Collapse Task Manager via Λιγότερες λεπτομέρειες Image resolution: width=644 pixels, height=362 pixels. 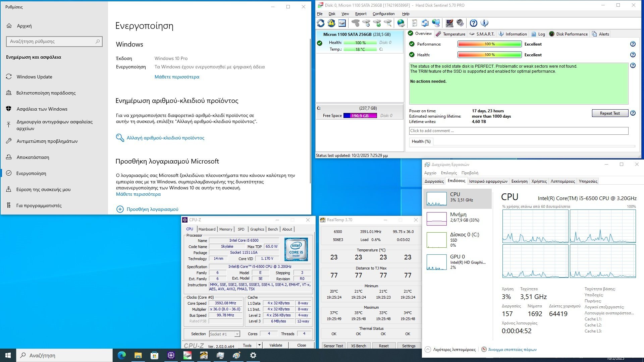point(450,350)
